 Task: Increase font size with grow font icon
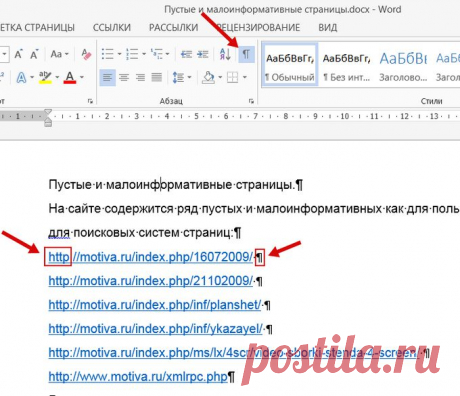tap(18, 54)
